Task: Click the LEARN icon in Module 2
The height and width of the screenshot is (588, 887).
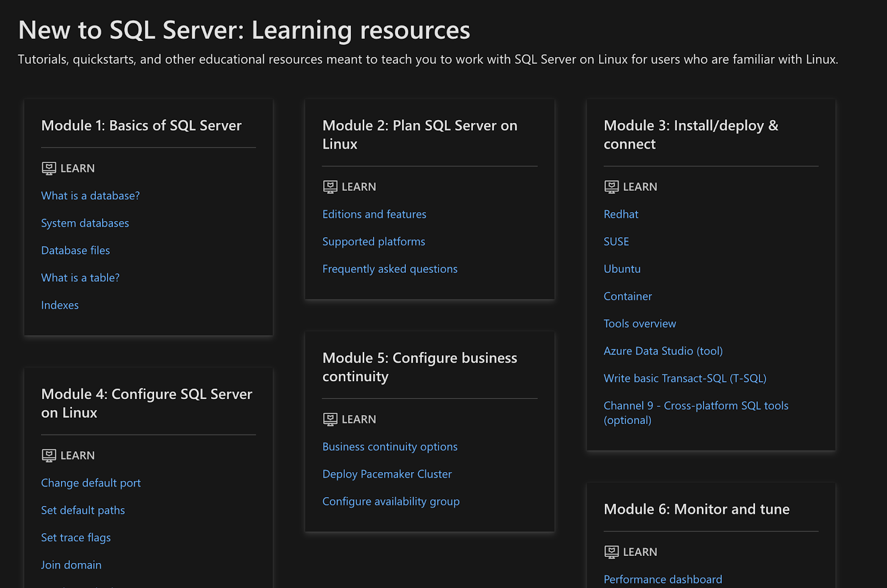Action: [330, 187]
